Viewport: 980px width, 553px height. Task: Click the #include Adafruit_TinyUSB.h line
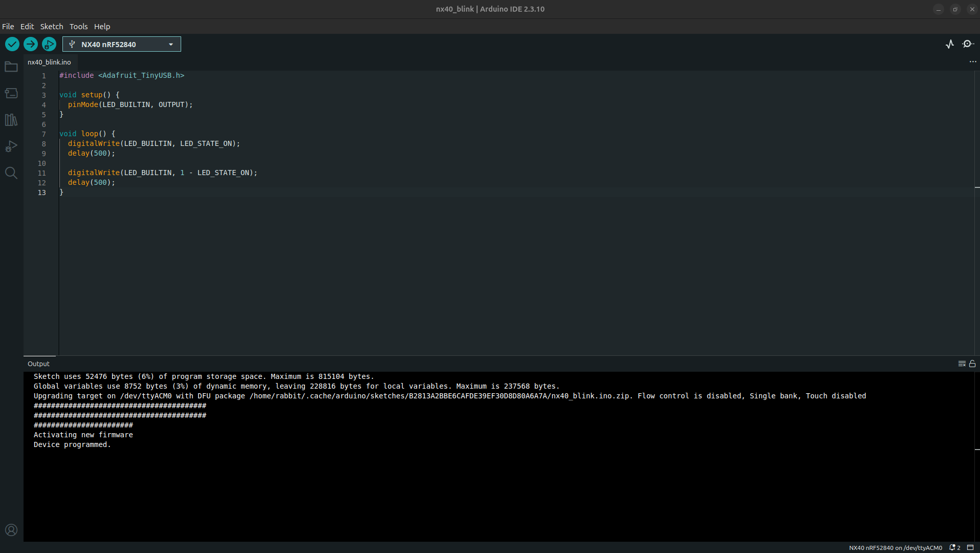[x=122, y=75]
